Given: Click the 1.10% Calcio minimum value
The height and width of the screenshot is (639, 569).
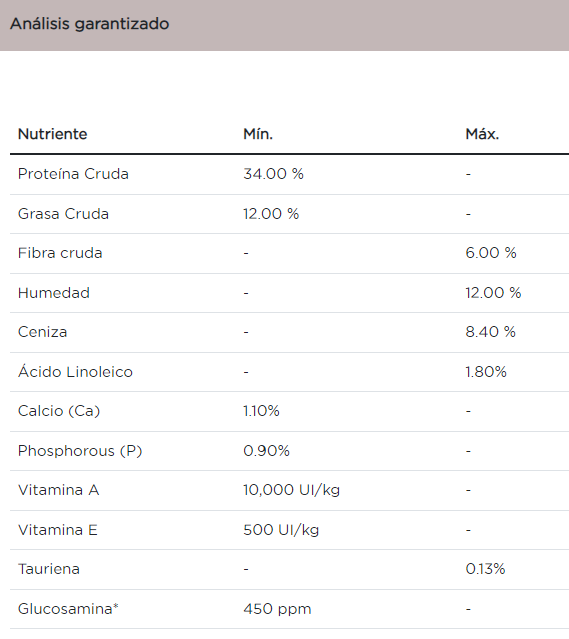Looking at the screenshot, I should (x=261, y=411).
